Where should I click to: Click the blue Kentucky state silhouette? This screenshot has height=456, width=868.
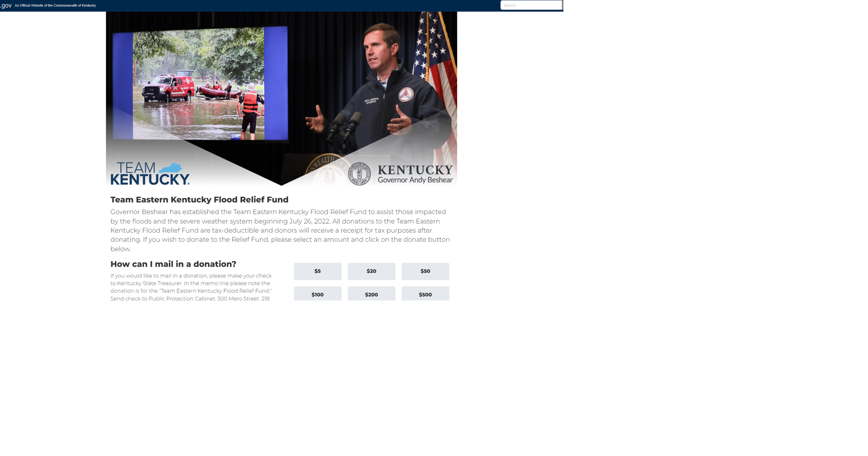[171, 168]
